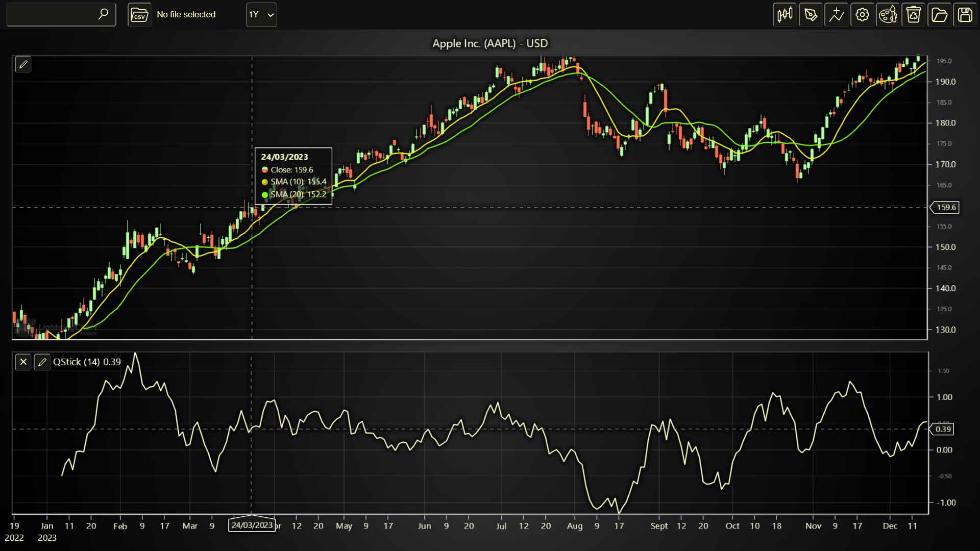Click the 24/03/2023 tooltip date header
This screenshot has height=551, width=980.
click(x=284, y=157)
